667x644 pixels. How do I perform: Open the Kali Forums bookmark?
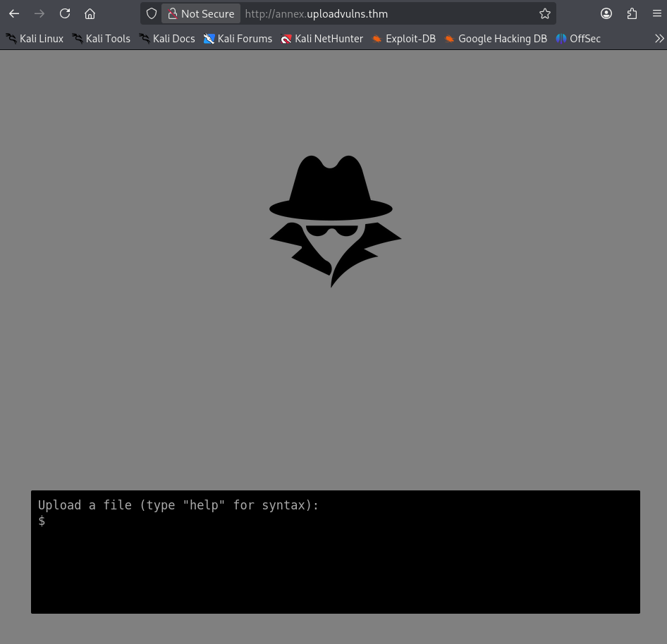click(238, 39)
